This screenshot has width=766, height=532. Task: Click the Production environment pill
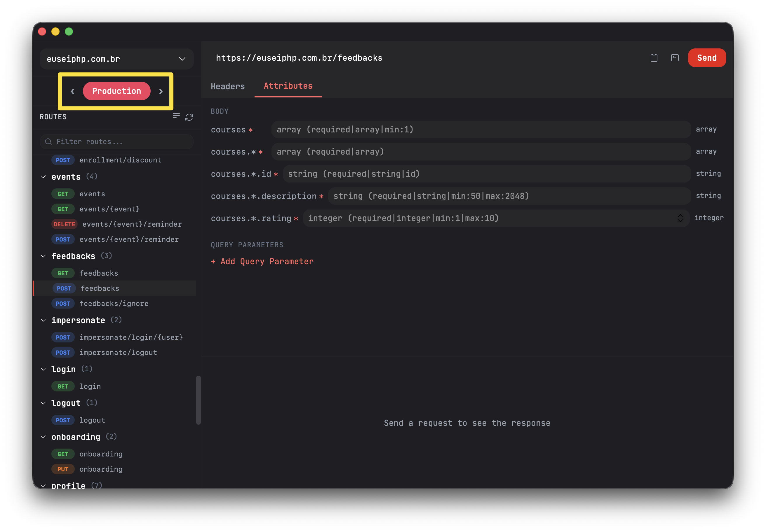pyautogui.click(x=116, y=91)
